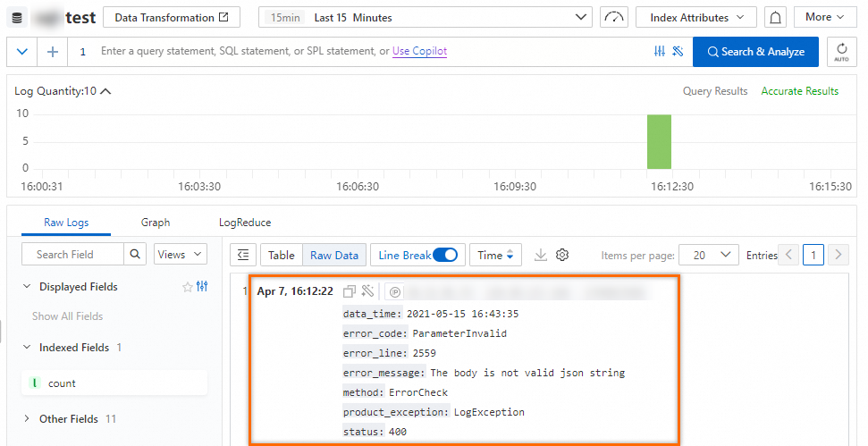
Task: Toggle the Line Break switch
Action: point(444,255)
